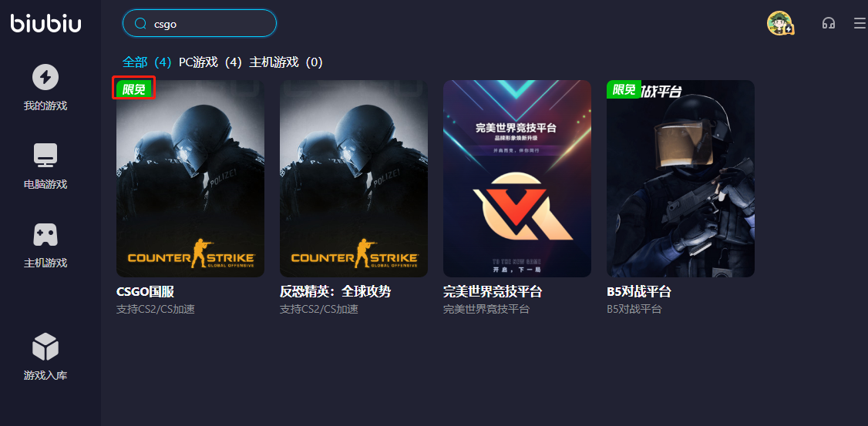Image resolution: width=868 pixels, height=426 pixels.
Task: Click the headset customer support icon
Action: pyautogui.click(x=828, y=23)
